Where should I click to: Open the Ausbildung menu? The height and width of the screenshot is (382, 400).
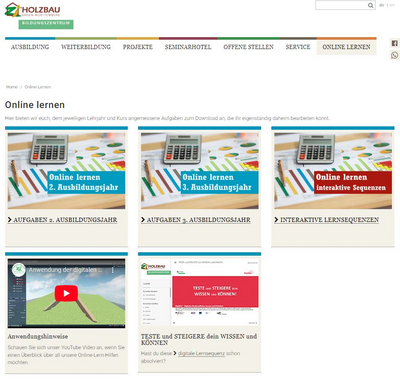[30, 47]
